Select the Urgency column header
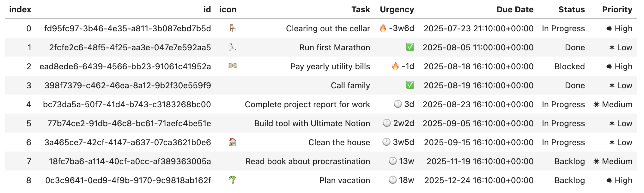Image resolution: width=644 pixels, height=193 pixels. [x=397, y=9]
